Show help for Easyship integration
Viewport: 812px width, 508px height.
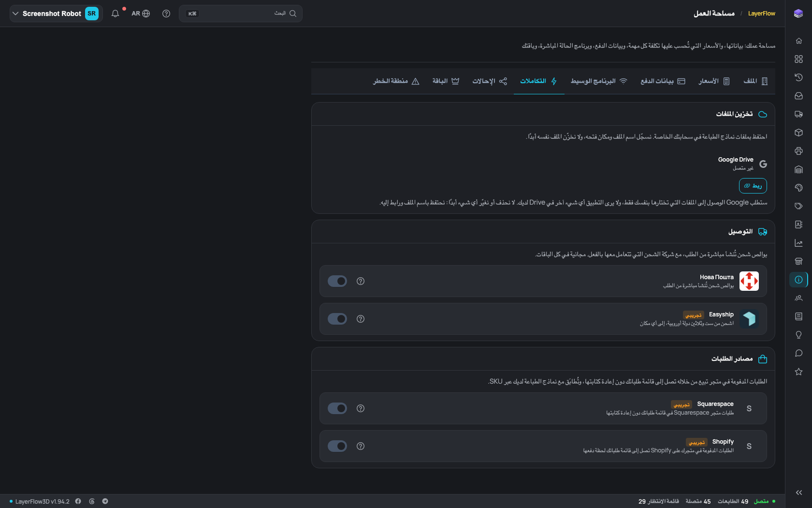coord(361,319)
